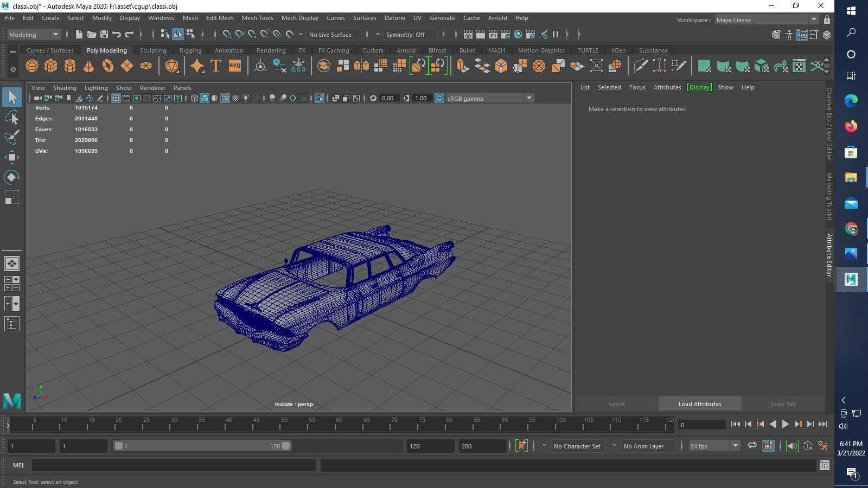
Task: Toggle wireframe shading in viewport panel
Action: click(194, 98)
